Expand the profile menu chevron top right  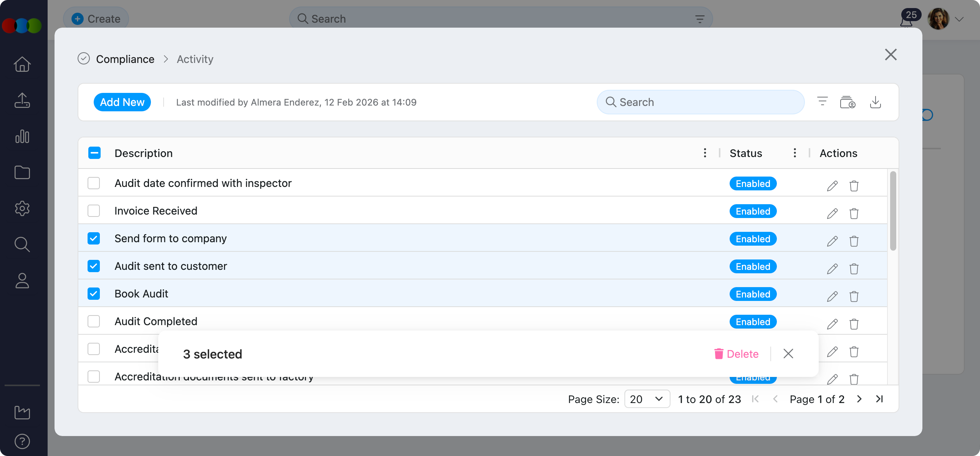pyautogui.click(x=959, y=18)
